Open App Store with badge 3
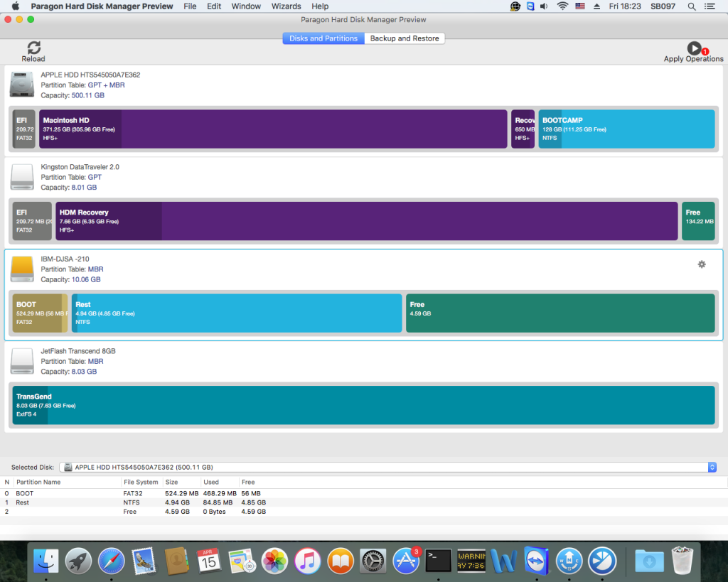 [x=406, y=561]
